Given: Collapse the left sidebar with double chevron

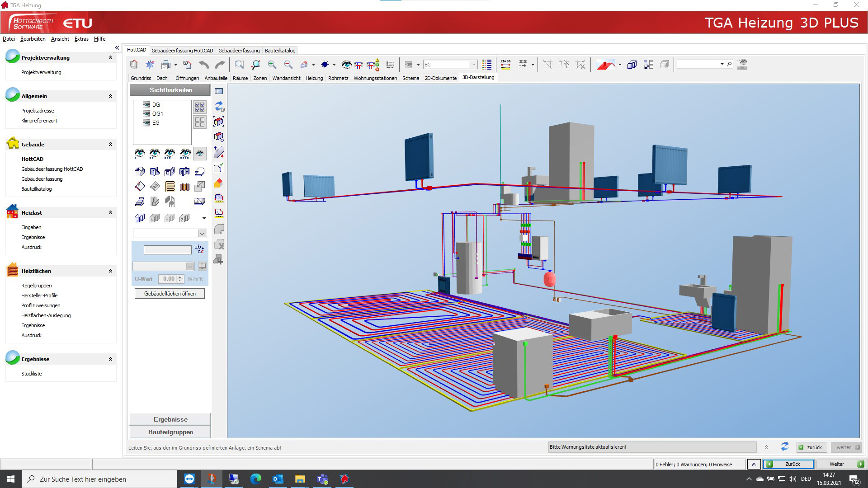Looking at the screenshot, I should (x=117, y=47).
